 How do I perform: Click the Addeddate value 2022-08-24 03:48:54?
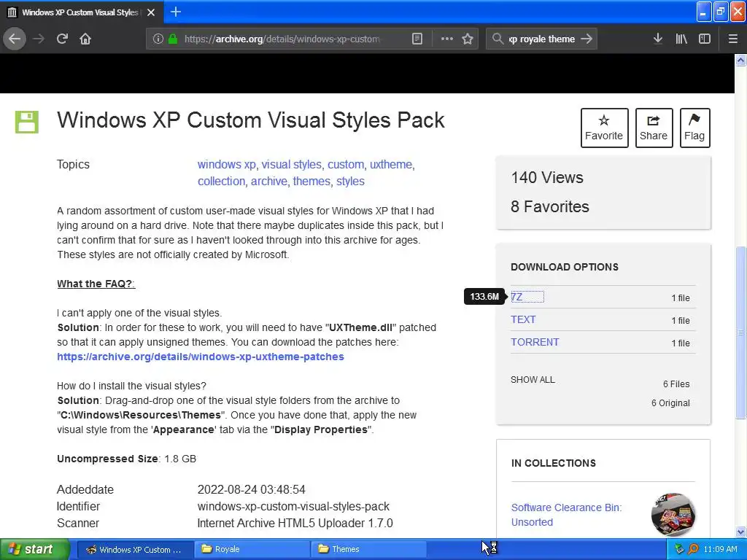coord(252,489)
